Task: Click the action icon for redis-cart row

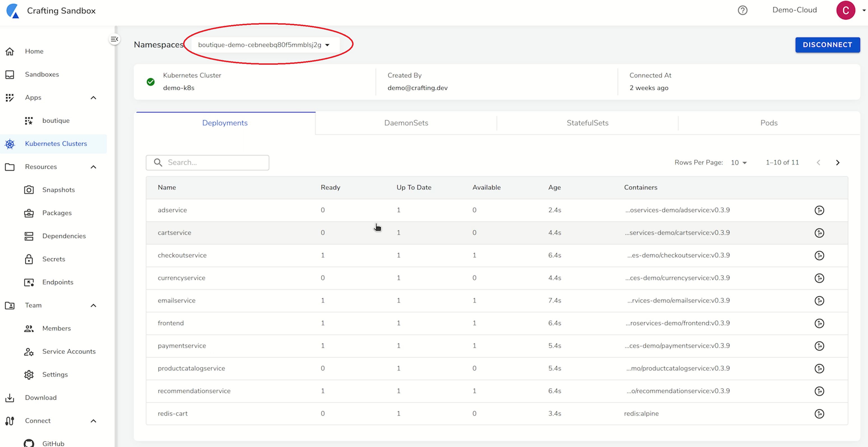Action: click(819, 414)
